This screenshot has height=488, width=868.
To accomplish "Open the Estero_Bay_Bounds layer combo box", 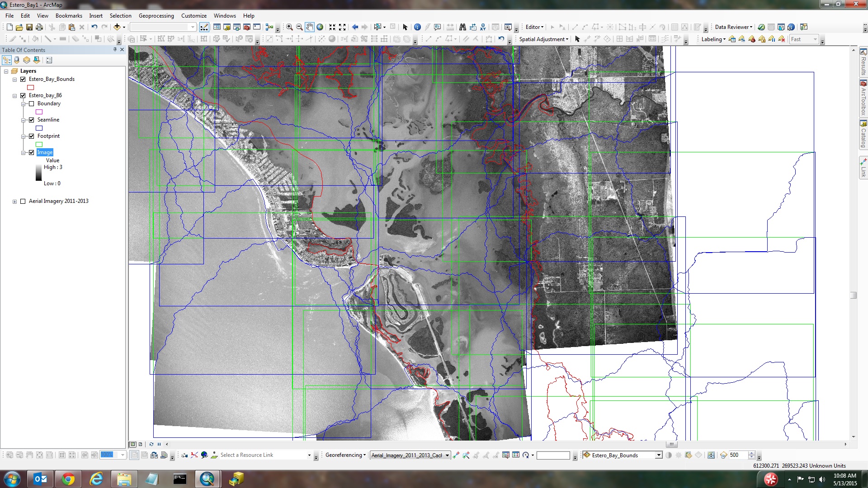I will [659, 455].
